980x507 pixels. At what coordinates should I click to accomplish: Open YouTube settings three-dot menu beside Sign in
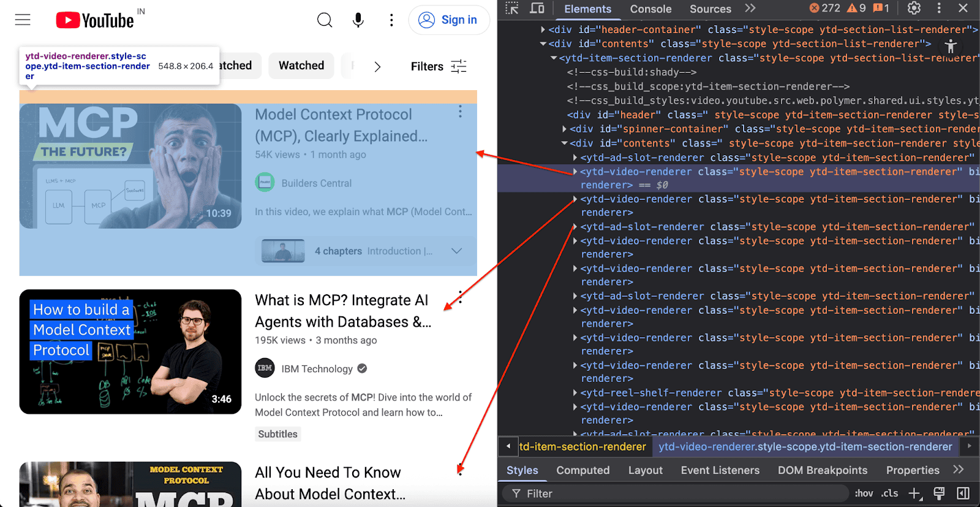click(391, 20)
